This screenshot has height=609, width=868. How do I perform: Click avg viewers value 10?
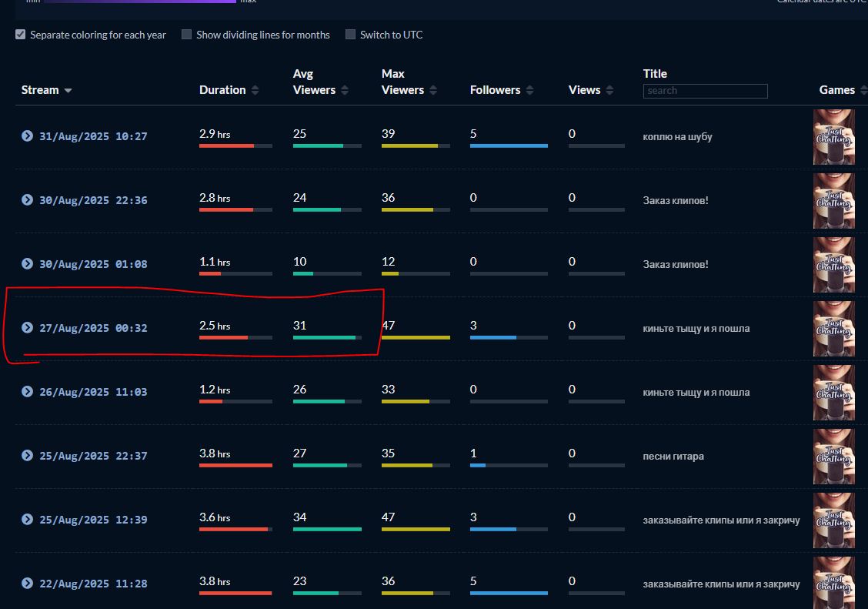[299, 261]
